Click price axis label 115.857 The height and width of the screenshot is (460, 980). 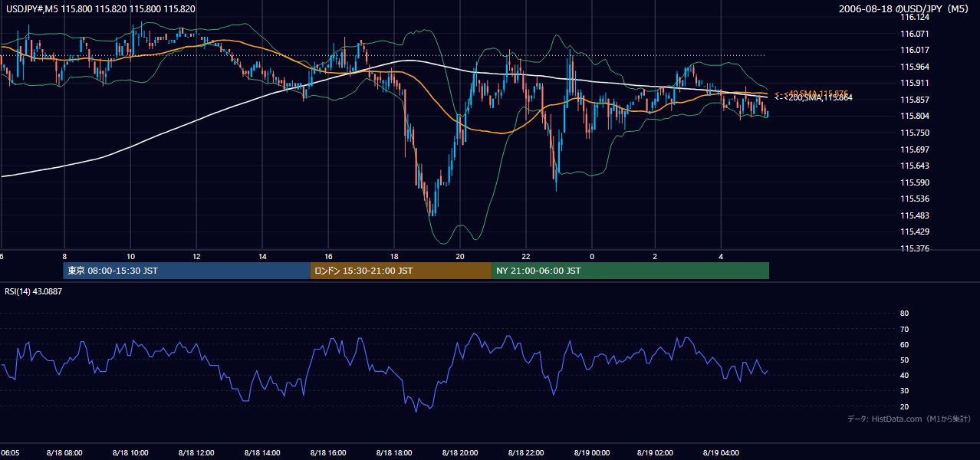click(x=915, y=100)
